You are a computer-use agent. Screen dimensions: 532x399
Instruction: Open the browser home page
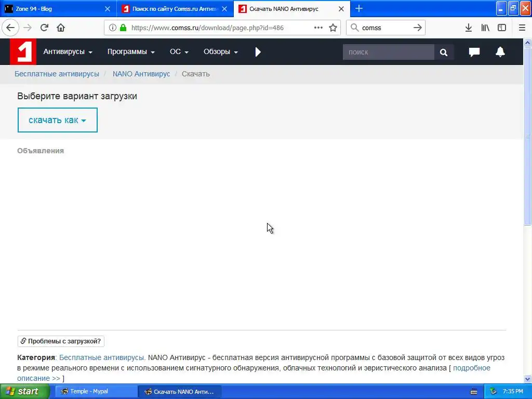61,28
